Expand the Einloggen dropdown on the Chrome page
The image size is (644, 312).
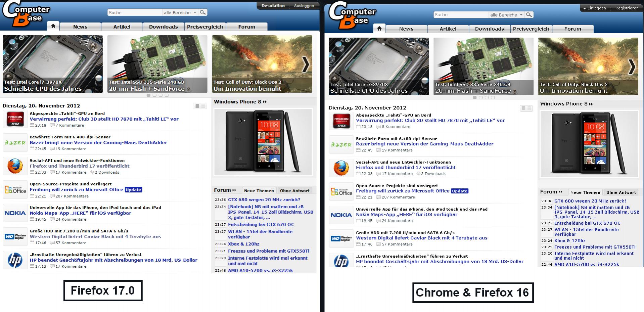click(x=585, y=8)
